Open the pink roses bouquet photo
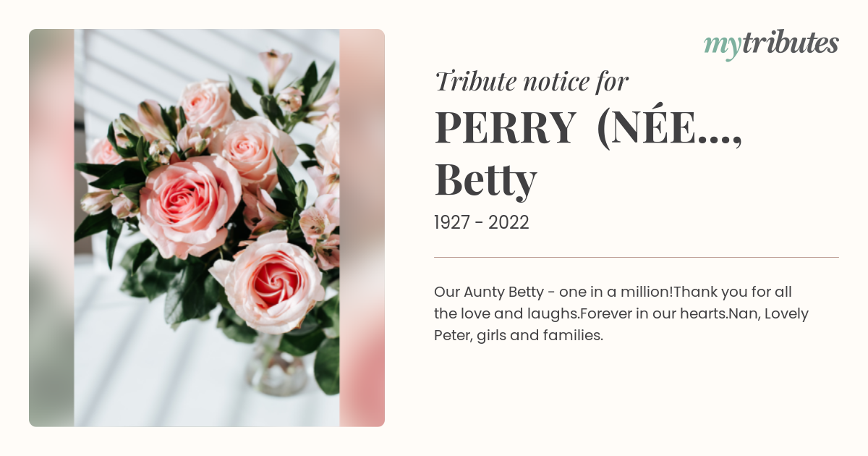 [207, 228]
